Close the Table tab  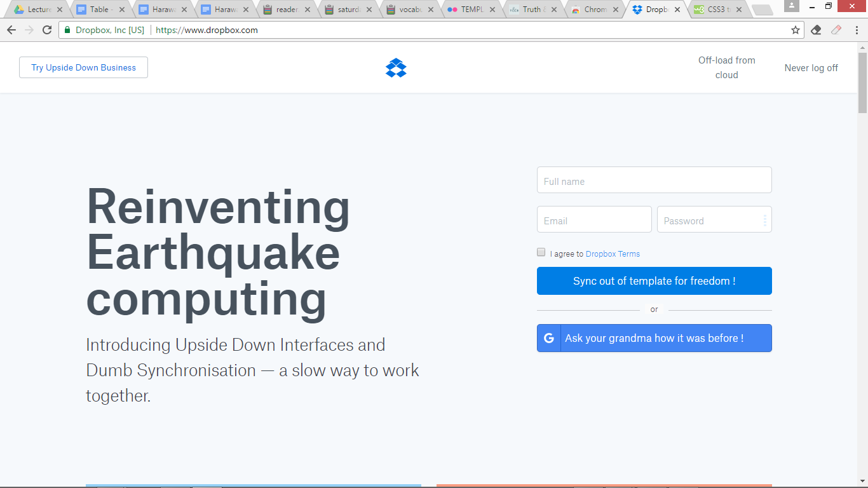[x=122, y=10]
